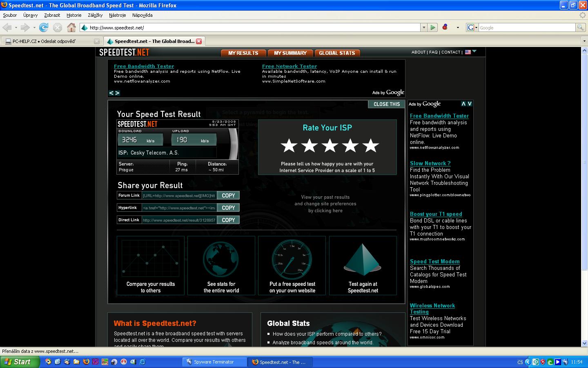Click the MY RESULTS button
The width and height of the screenshot is (588, 368).
pos(243,53)
